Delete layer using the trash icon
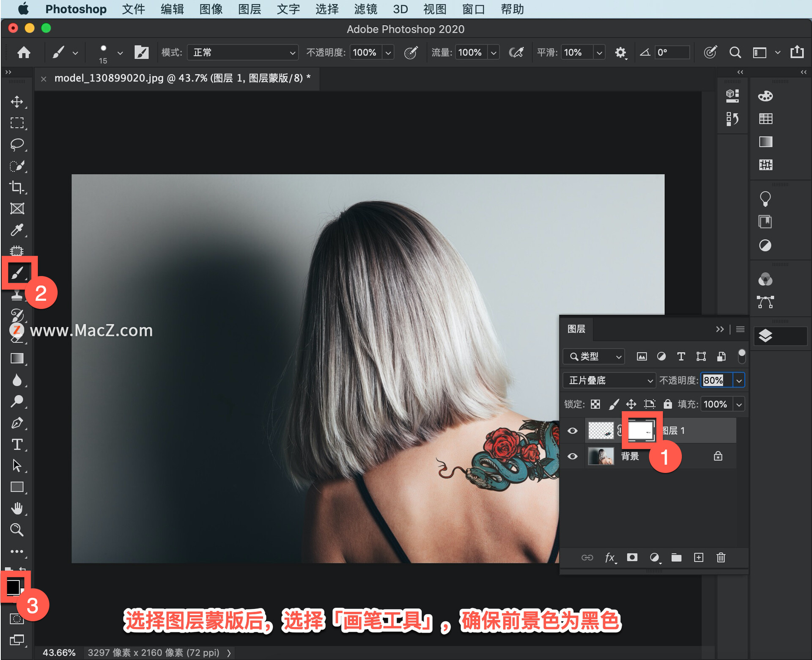Screen dimensions: 812x660 click(x=721, y=557)
